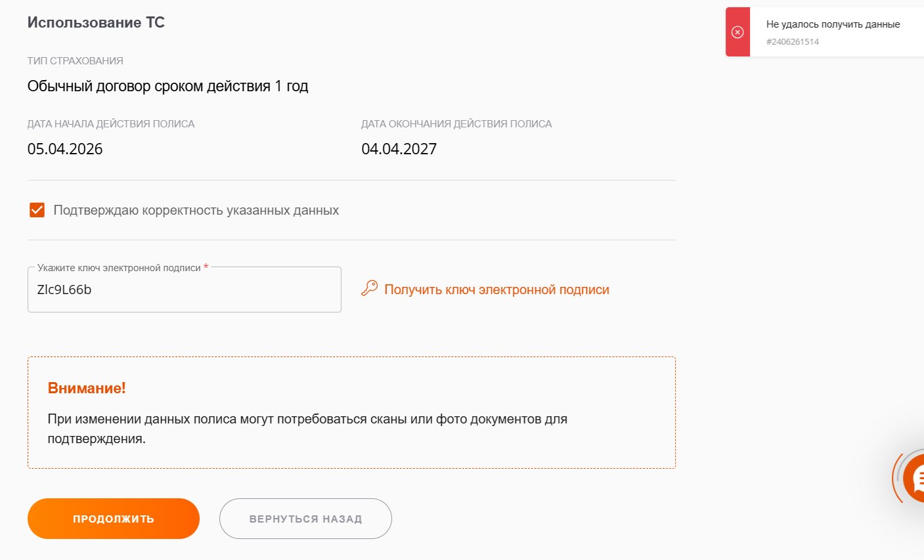
Task: Click the 'ДАТА ОКОНЧАНИЯ ДЕЙСТВИЯ ПОЛИСА' label
Action: pos(456,124)
